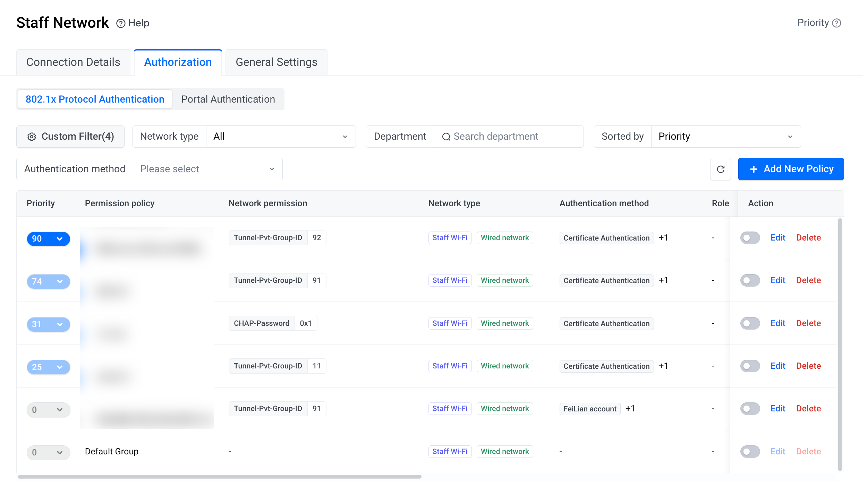Screen dimensions: 868x488
Task: Click Edit for the priority 74 policy
Action: pos(778,280)
